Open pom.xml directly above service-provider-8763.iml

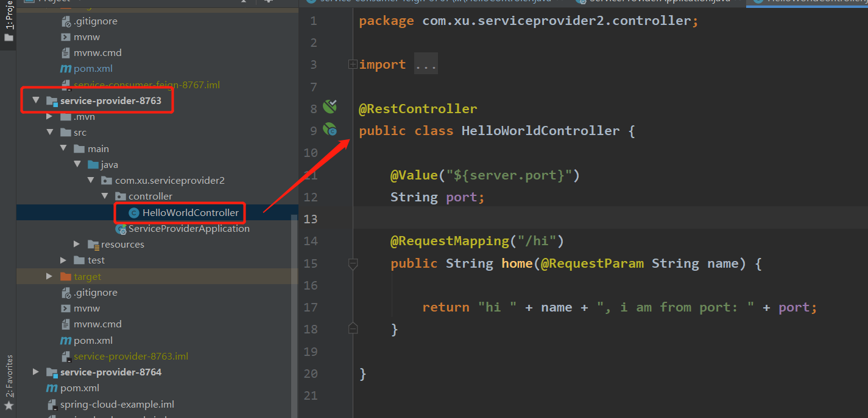93,340
